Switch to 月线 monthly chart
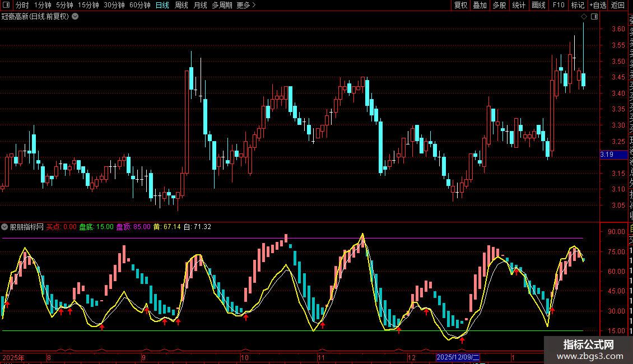This screenshot has width=633, height=364. pos(200,5)
